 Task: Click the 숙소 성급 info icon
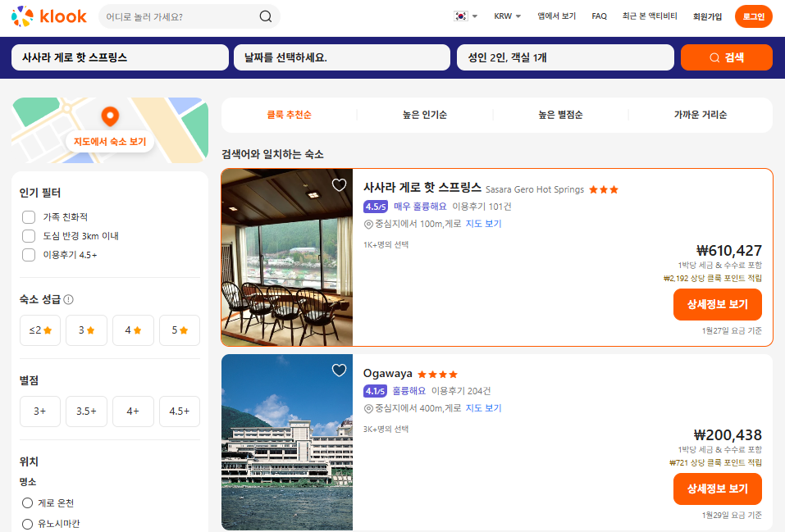click(69, 299)
